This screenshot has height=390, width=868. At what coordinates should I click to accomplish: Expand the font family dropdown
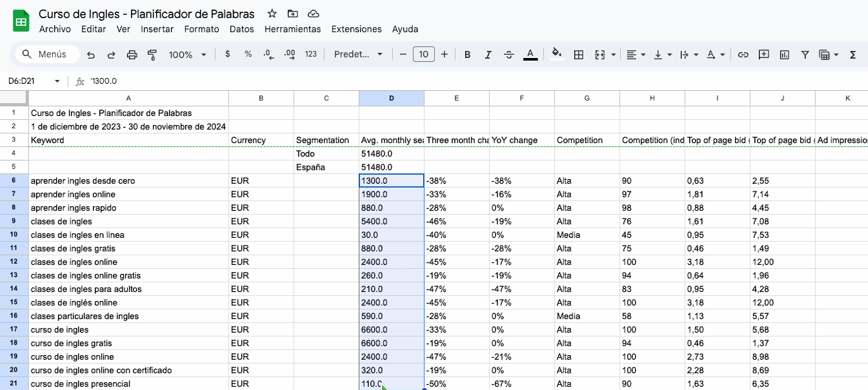tap(358, 55)
